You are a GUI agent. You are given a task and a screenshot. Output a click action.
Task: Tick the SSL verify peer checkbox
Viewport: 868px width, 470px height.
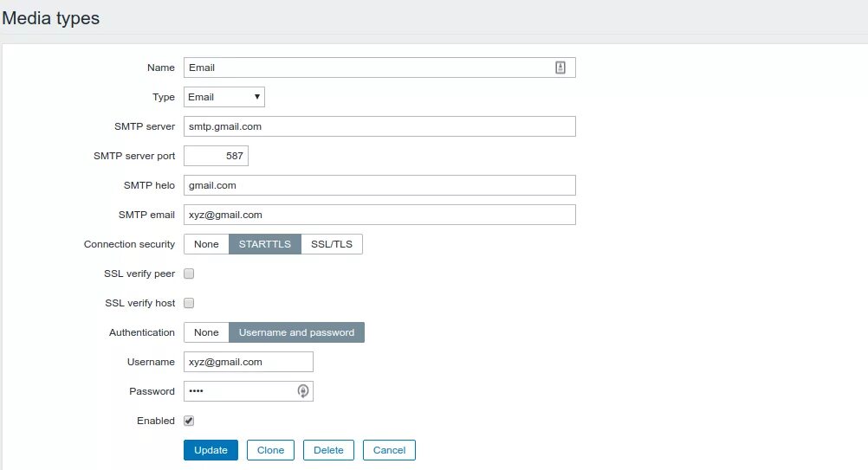[x=189, y=274]
